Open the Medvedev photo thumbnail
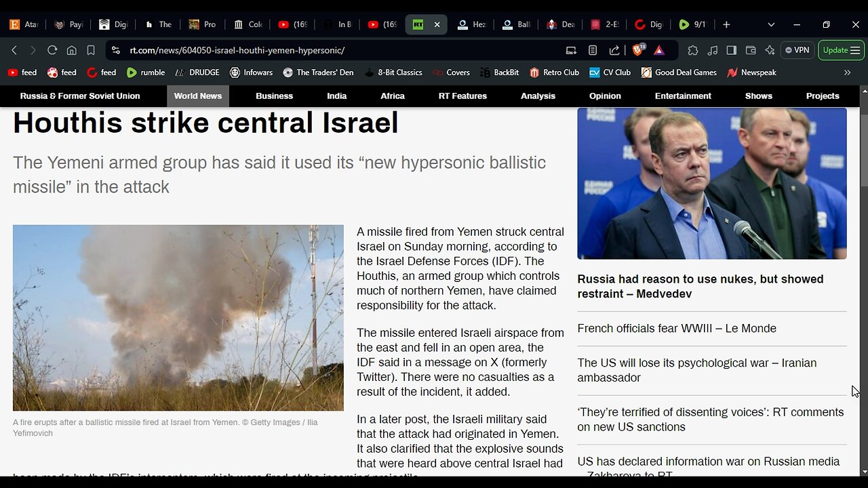 [x=712, y=184]
